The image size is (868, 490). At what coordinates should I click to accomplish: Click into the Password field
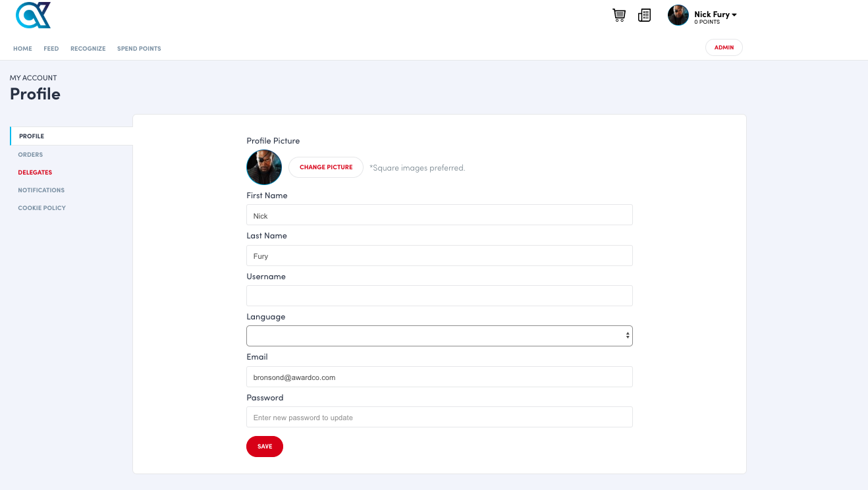439,418
